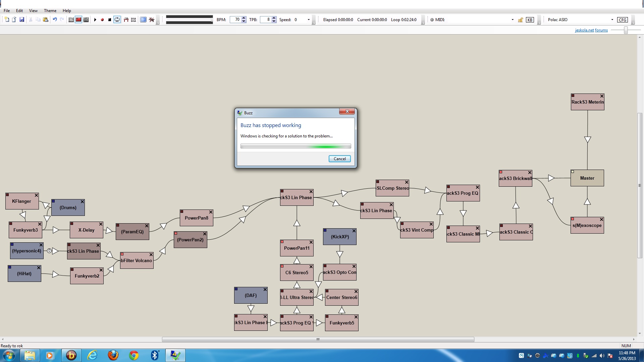644x362 pixels.
Task: Open the Theme menu
Action: [50, 11]
